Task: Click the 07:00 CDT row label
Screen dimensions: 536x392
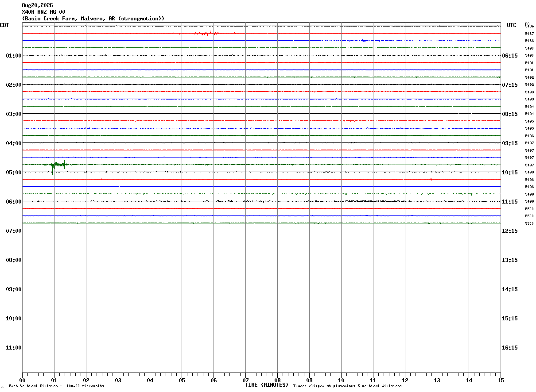Action: tap(14, 231)
